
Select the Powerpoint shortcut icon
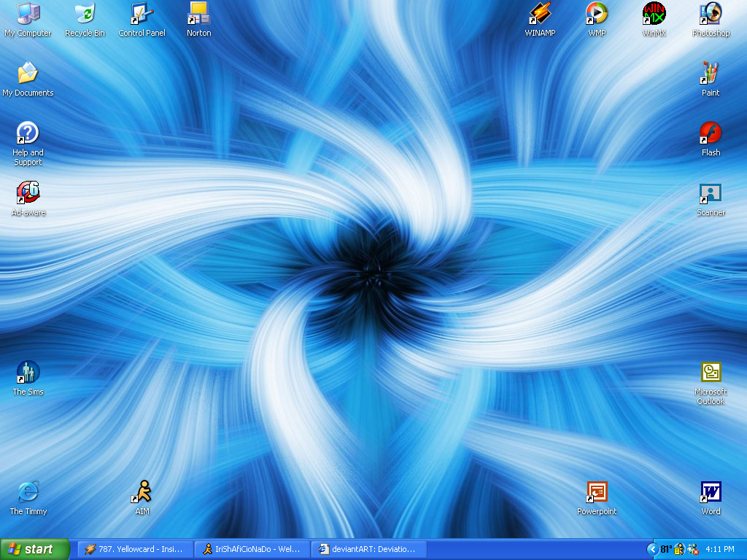(x=597, y=498)
